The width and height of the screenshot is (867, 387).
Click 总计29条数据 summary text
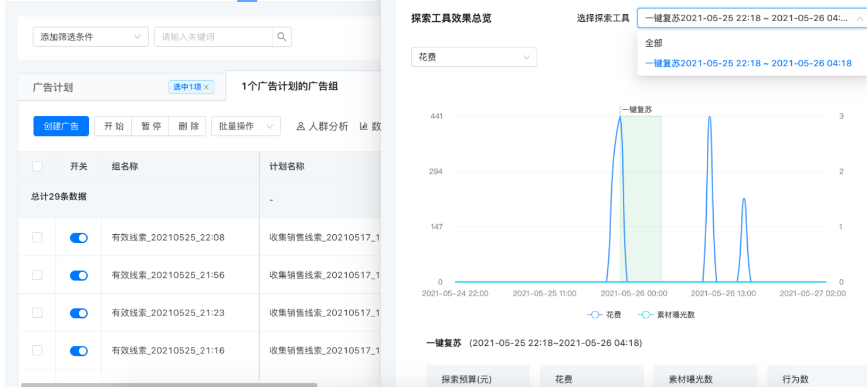(x=59, y=197)
